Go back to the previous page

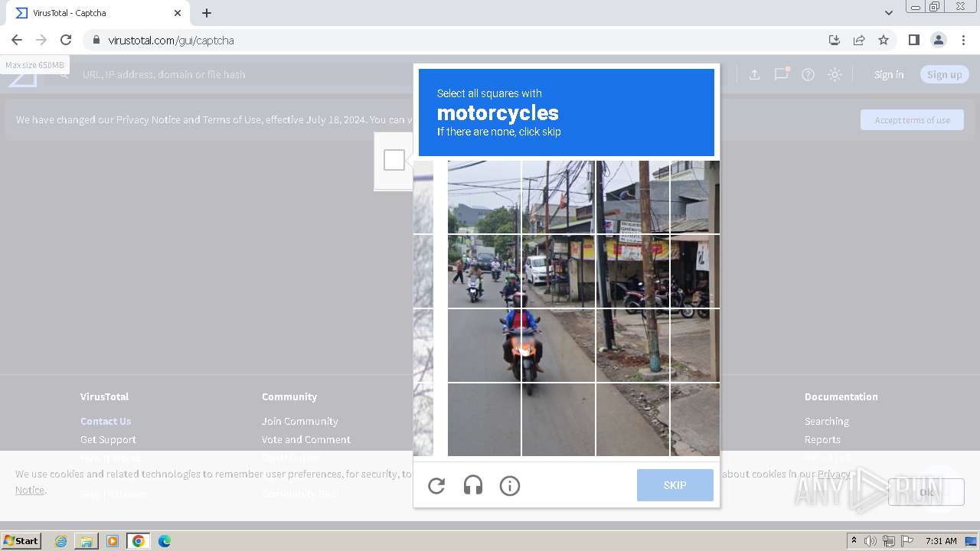click(17, 40)
